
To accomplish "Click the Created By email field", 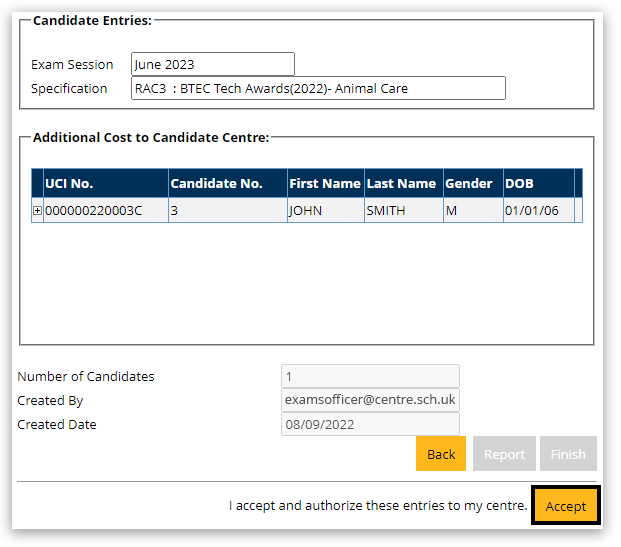I will pos(370,400).
